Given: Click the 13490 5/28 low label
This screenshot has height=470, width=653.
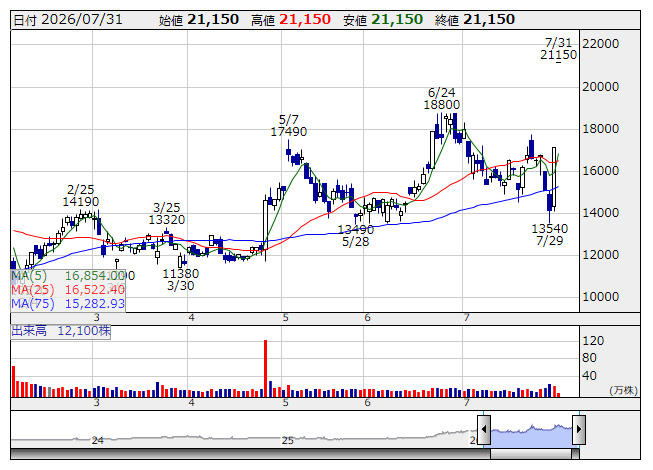Looking at the screenshot, I should click(x=356, y=236).
